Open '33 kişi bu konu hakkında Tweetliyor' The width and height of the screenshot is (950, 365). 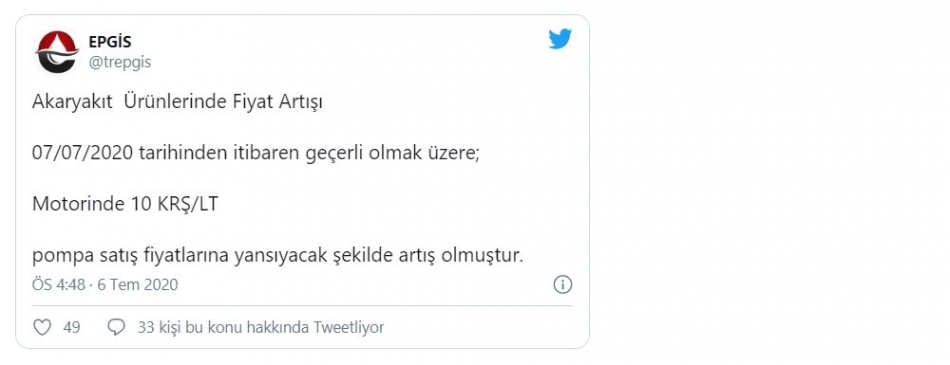point(261,327)
